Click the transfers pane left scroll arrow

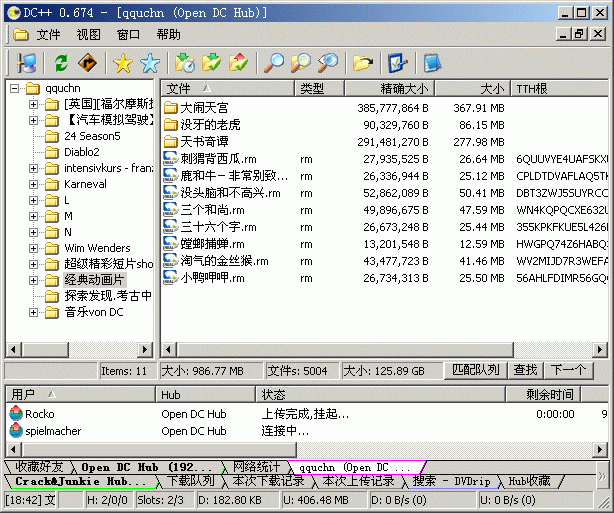(x=14, y=449)
